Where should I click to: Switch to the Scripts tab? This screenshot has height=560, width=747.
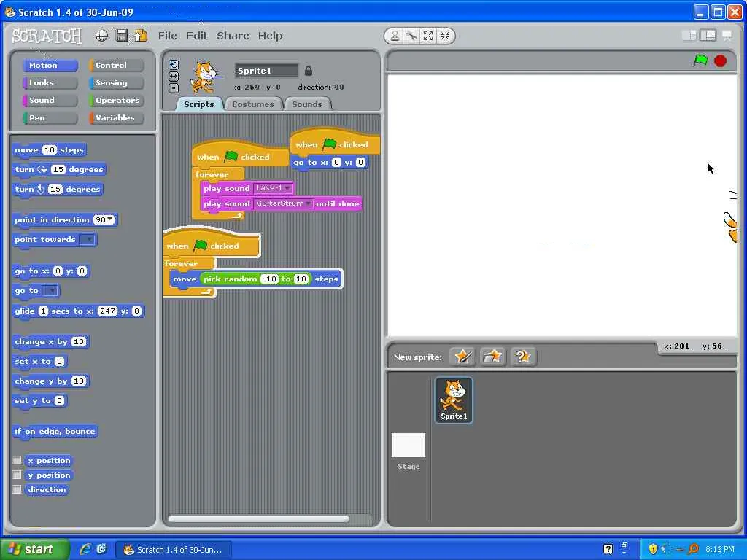(x=198, y=104)
